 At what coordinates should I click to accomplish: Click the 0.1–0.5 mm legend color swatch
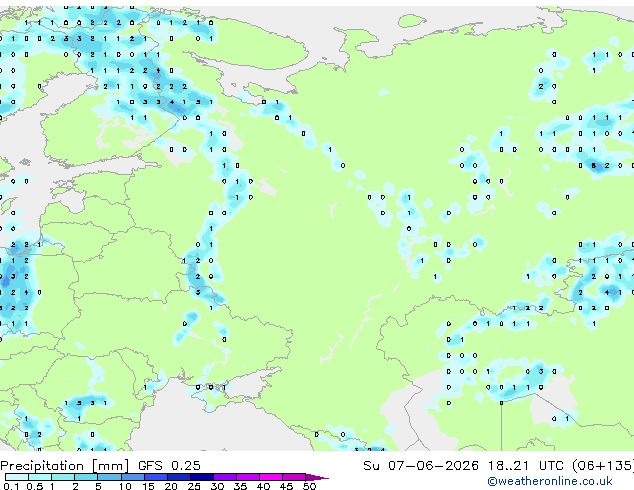17,477
